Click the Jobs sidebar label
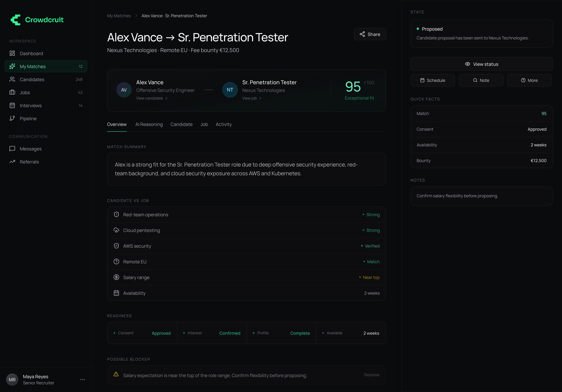The image size is (562, 392). (25, 92)
